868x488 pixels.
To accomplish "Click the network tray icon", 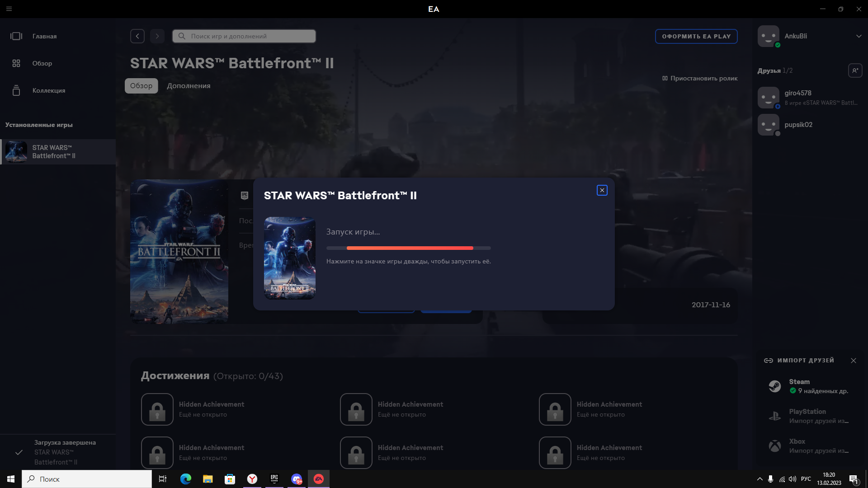I will (x=782, y=479).
